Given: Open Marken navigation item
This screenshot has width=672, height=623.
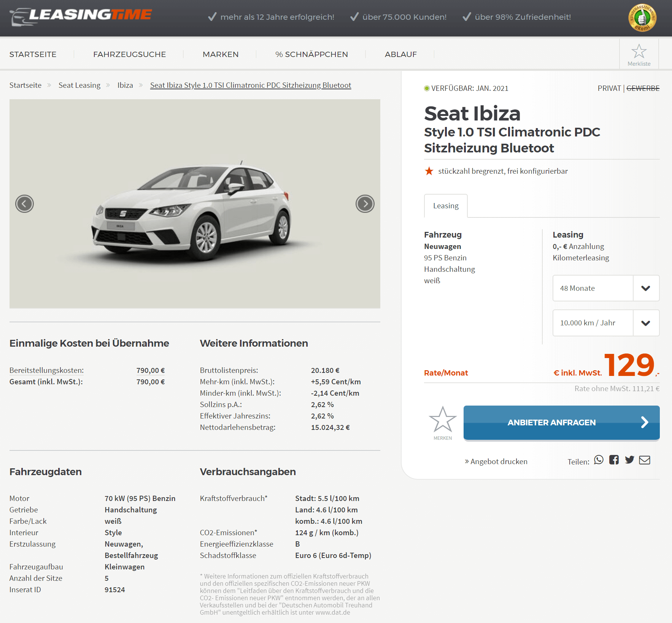Looking at the screenshot, I should pos(221,54).
